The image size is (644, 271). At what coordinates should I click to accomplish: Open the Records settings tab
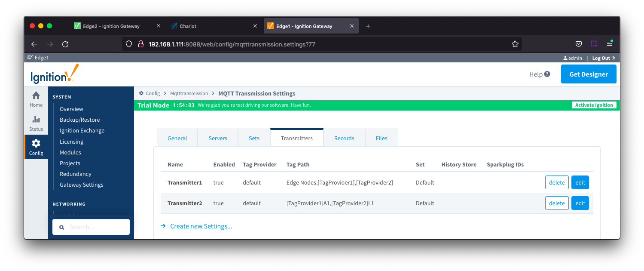pos(344,138)
